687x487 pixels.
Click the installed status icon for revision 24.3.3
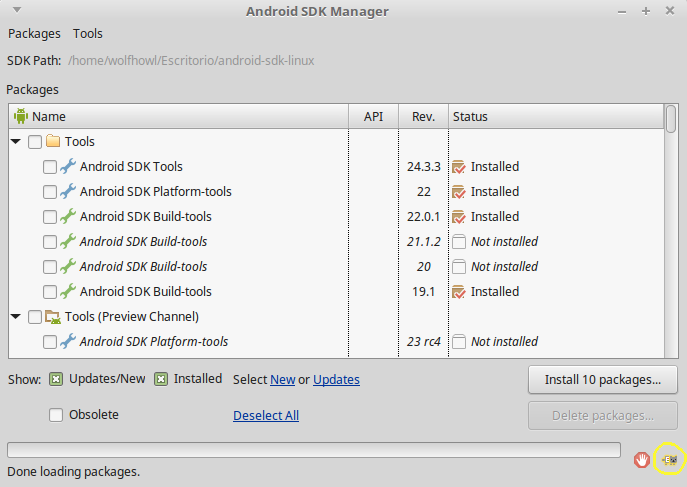pyautogui.click(x=459, y=167)
